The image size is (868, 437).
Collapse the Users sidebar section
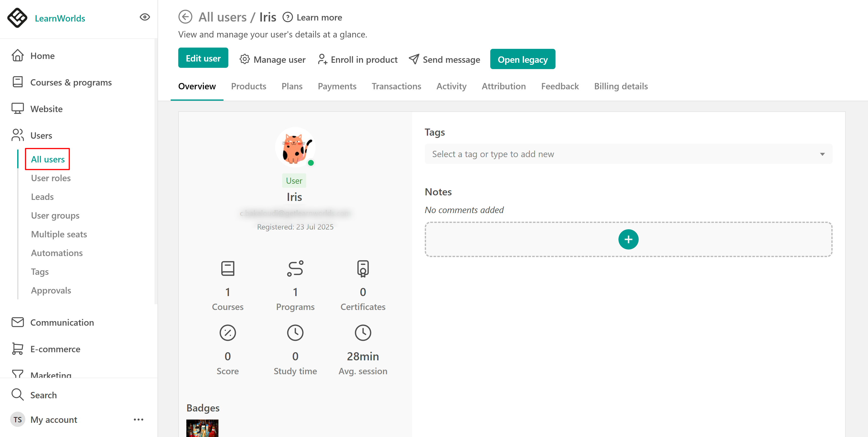point(41,135)
